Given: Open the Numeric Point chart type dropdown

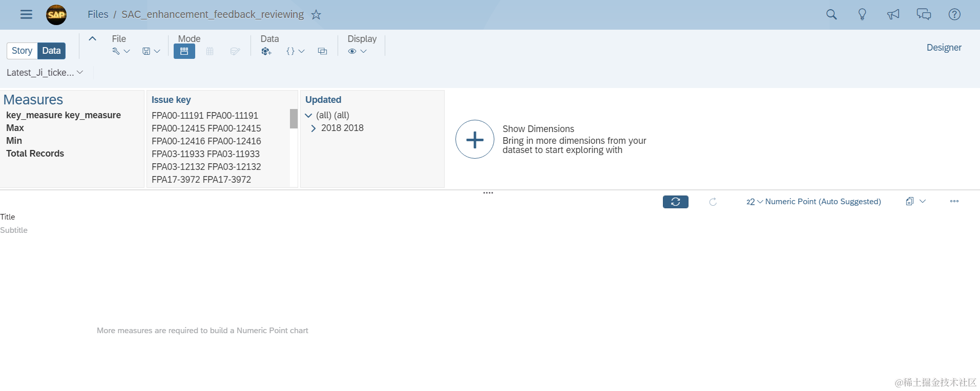Looking at the screenshot, I should (814, 202).
